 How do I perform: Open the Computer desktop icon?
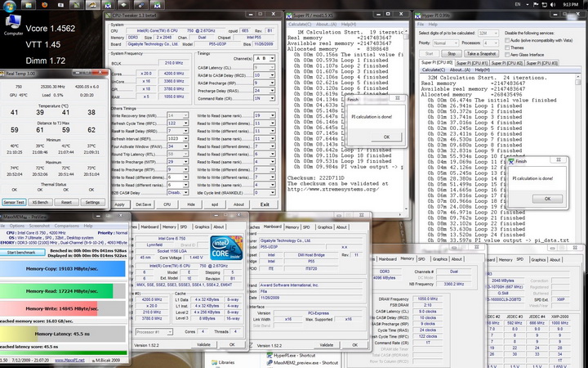pos(13,20)
